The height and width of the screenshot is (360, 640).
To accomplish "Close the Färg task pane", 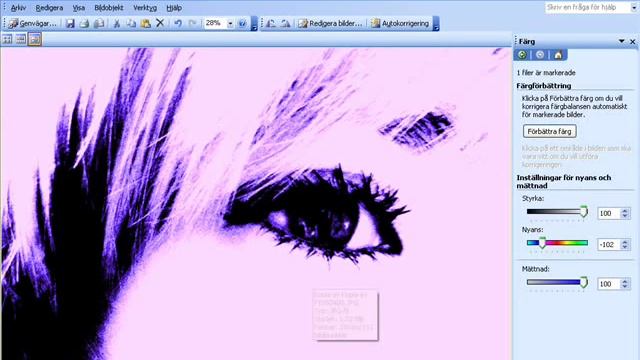I will tap(633, 42).
